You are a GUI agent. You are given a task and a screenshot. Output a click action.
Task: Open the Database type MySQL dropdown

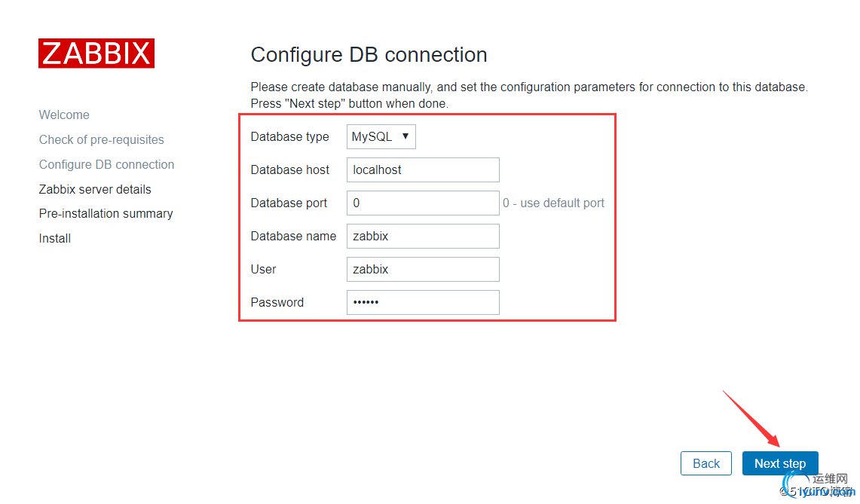(x=381, y=136)
